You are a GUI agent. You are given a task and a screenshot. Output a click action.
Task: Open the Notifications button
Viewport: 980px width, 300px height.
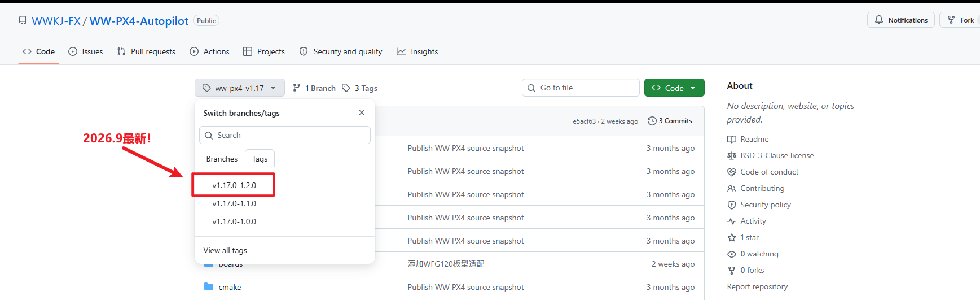coord(901,20)
